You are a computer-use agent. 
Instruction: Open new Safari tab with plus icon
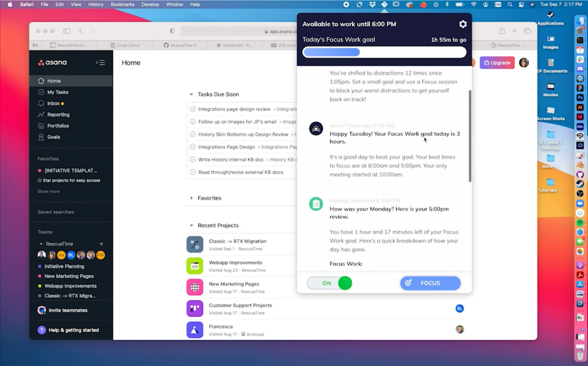click(x=514, y=31)
